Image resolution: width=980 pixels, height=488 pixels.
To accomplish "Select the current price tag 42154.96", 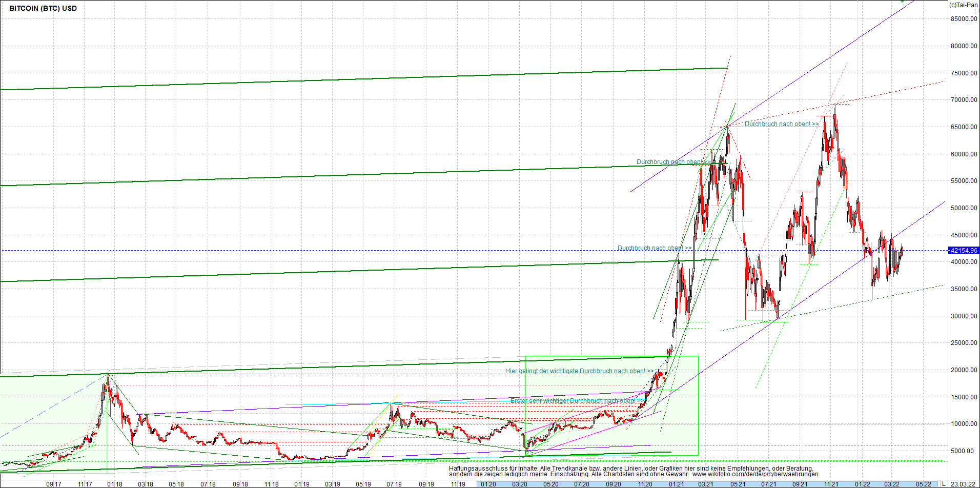I will (x=964, y=251).
